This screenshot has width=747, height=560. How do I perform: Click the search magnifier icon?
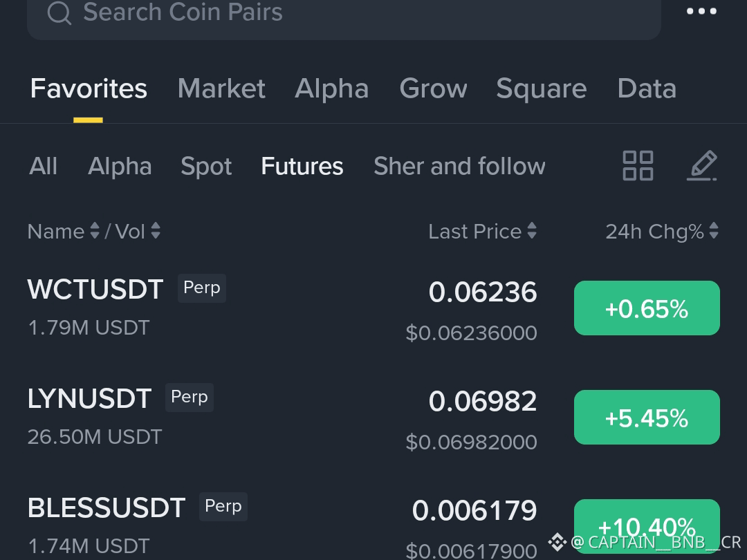[59, 12]
